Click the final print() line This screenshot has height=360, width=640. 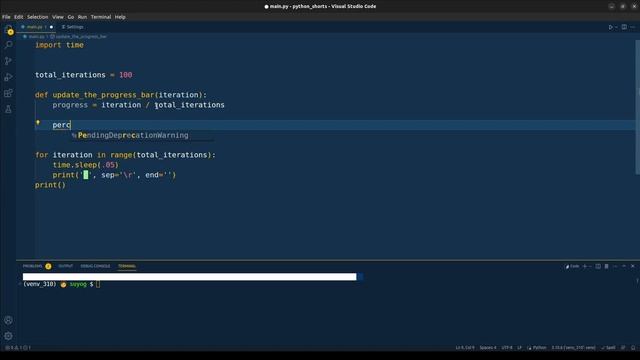[x=50, y=185]
